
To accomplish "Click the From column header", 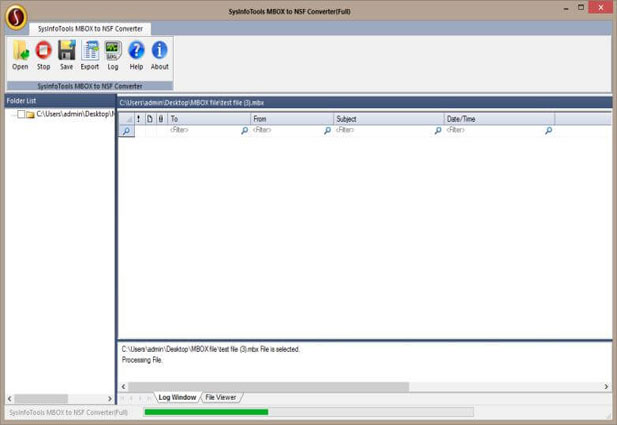I will tap(292, 119).
